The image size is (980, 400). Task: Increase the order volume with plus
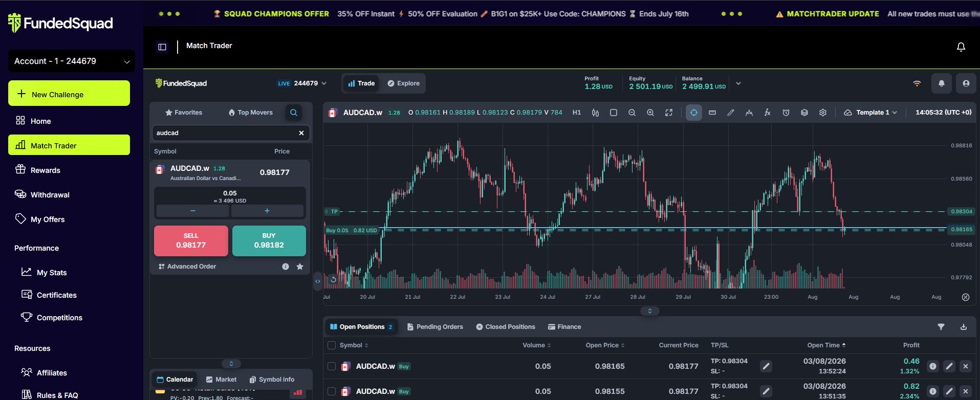tap(267, 211)
